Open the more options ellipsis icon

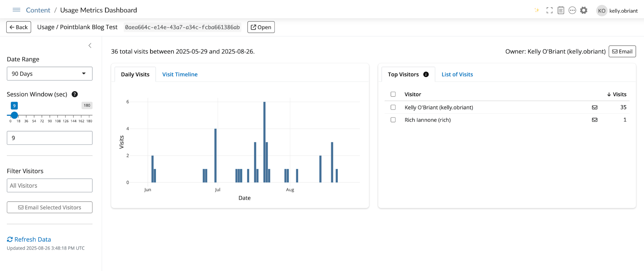click(x=572, y=10)
